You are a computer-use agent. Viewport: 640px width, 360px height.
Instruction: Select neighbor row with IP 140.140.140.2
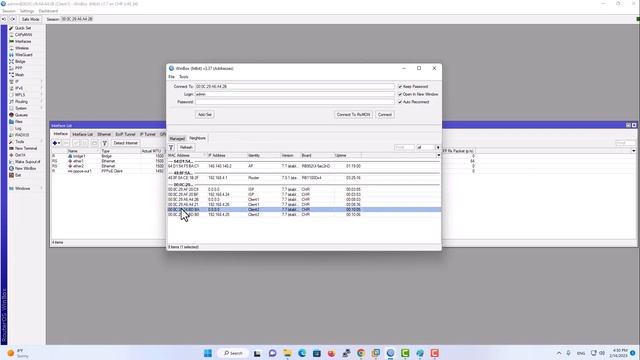[304, 166]
